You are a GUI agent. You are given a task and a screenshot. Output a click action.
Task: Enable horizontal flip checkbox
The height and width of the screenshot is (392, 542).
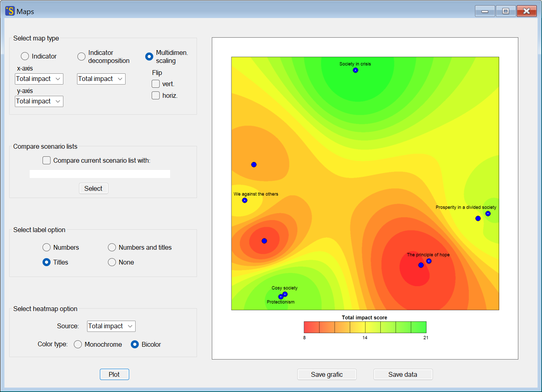(156, 95)
